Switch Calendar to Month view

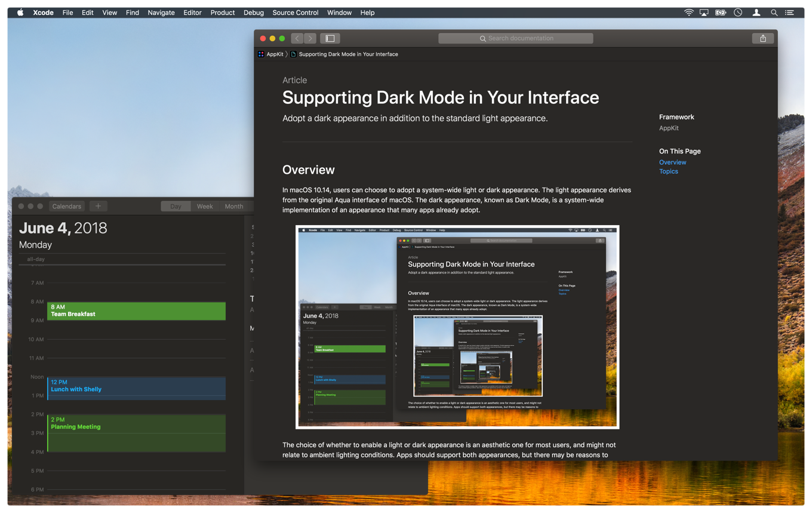pyautogui.click(x=234, y=206)
